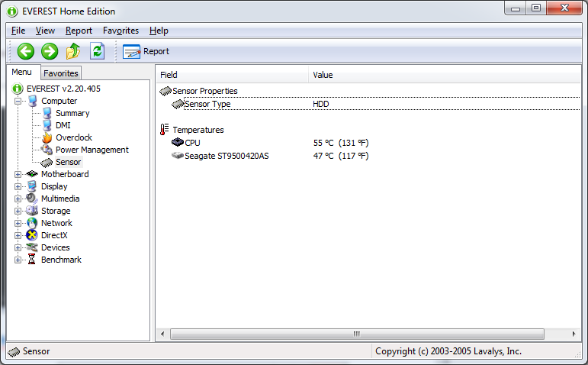Screen dimensions: 588x365
Task: Click the Summary page icon
Action: tap(47, 113)
